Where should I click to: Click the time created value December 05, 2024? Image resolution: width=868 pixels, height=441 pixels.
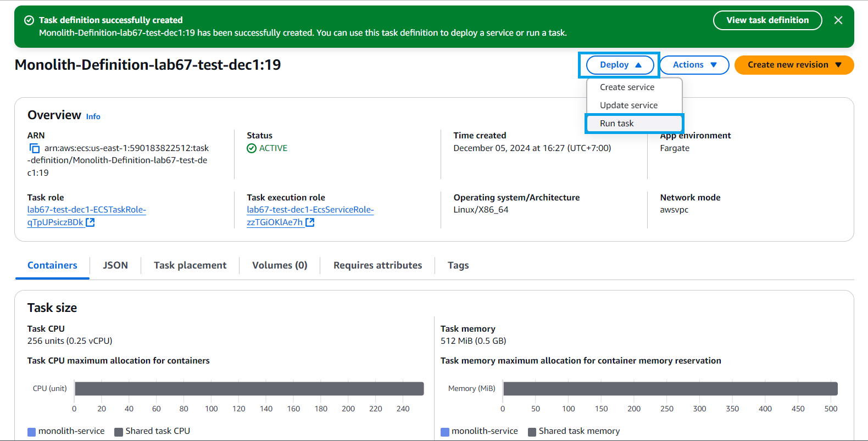pyautogui.click(x=532, y=148)
